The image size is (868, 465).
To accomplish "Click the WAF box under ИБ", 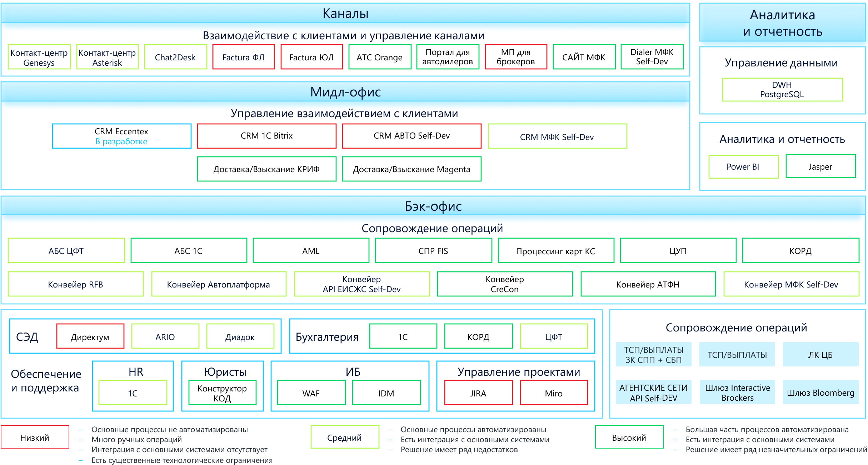I will point(311,393).
